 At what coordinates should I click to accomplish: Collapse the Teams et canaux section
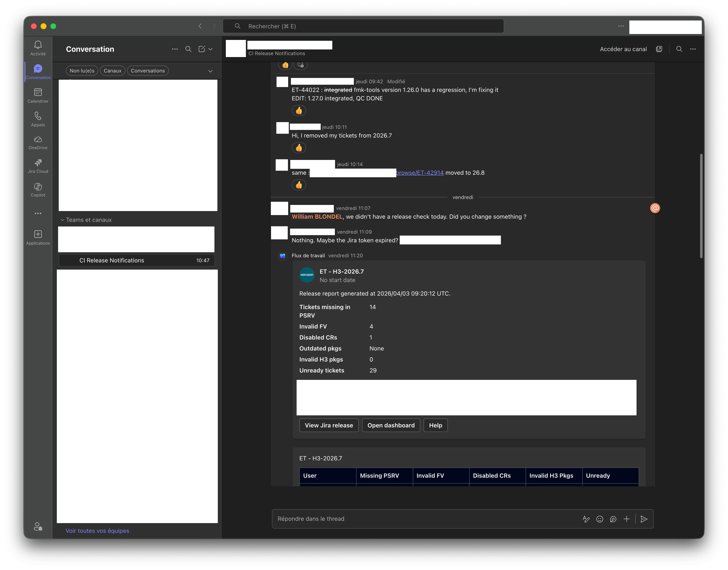(62, 220)
